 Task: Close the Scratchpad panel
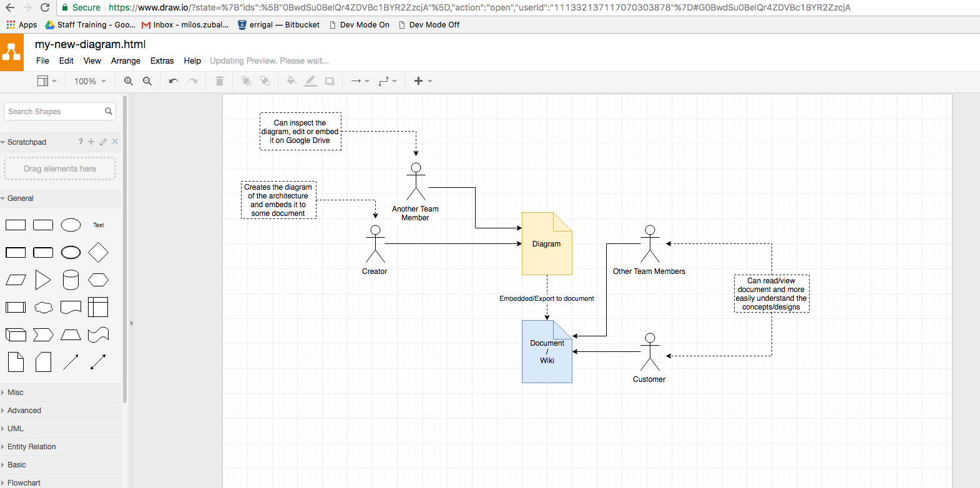[x=115, y=142]
